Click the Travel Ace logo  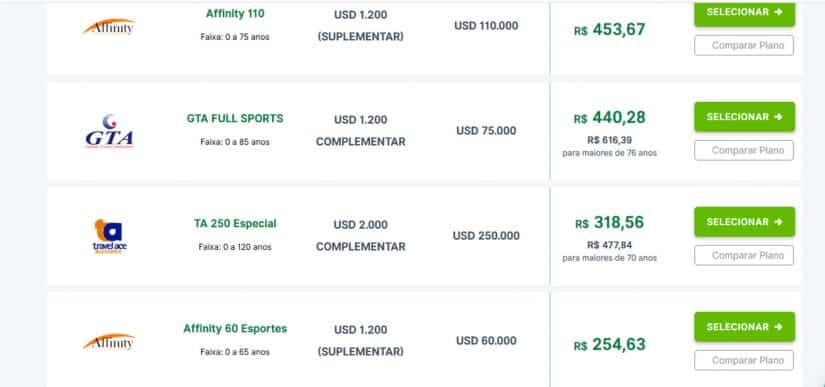[109, 237]
